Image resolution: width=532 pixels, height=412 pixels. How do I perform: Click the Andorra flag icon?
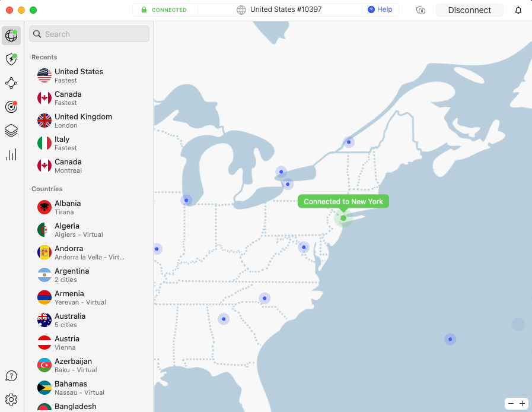(x=44, y=252)
